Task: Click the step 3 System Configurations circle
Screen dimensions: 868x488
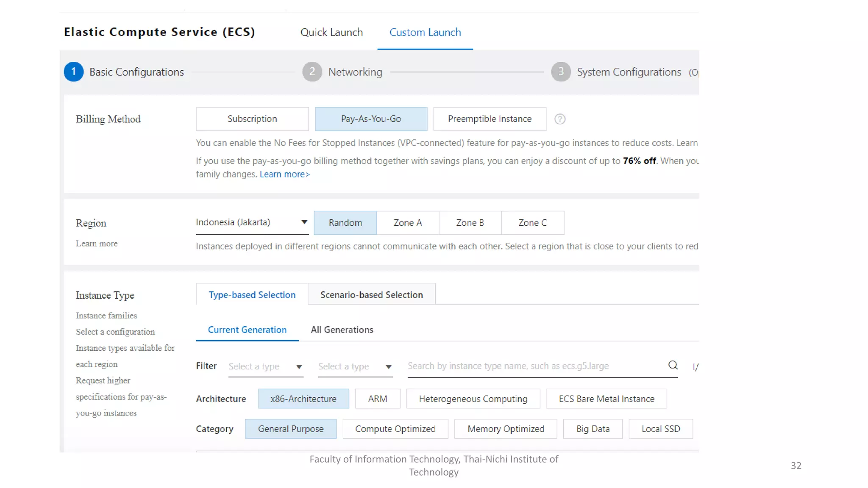Action: 561,72
